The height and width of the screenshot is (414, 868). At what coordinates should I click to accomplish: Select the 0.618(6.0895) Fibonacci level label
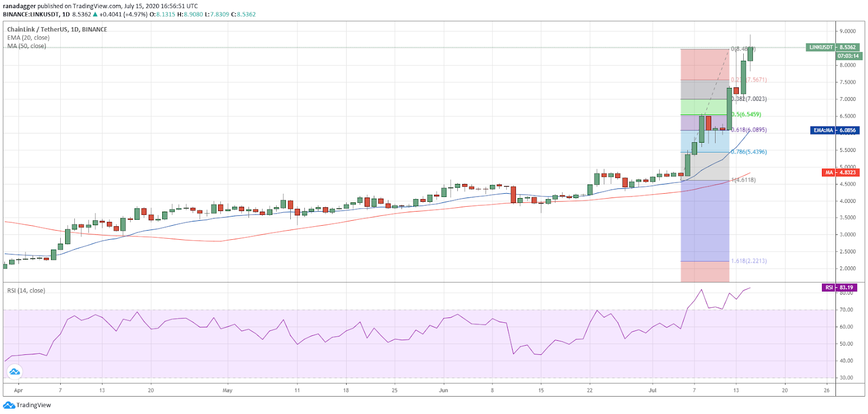click(749, 130)
